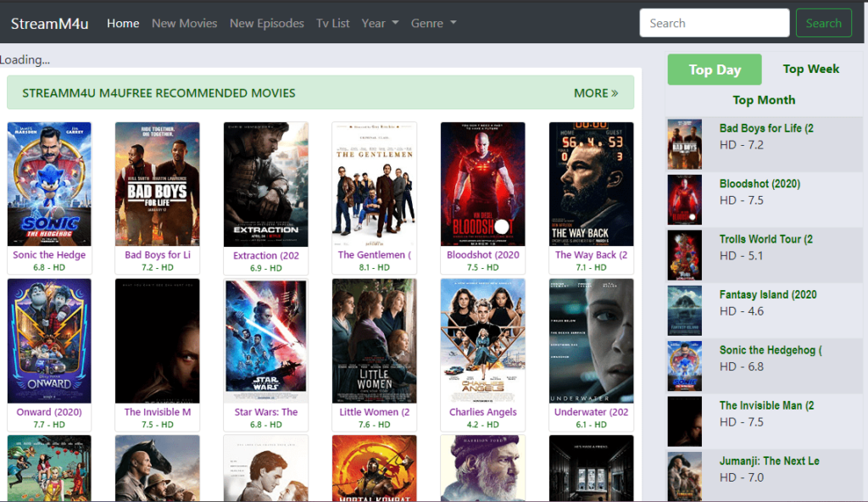Screen dimensions: 868x502
Task: Click 'The Way Back (2' title link
Action: point(591,255)
